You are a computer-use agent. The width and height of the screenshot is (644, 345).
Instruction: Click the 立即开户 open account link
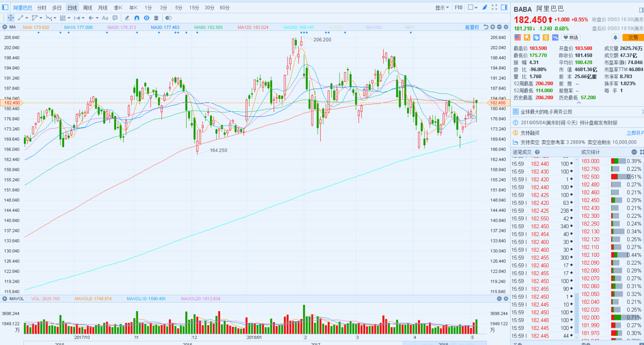tap(635, 133)
